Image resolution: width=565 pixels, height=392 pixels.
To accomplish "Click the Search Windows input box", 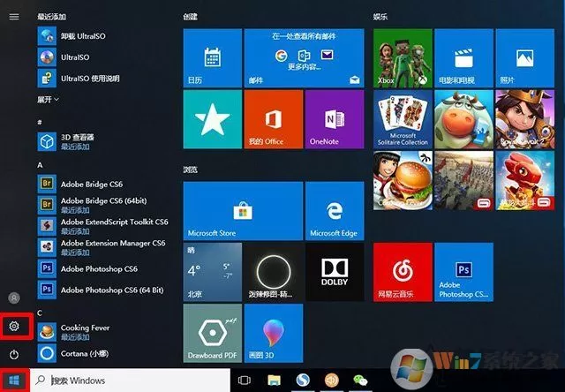I will tap(130, 381).
